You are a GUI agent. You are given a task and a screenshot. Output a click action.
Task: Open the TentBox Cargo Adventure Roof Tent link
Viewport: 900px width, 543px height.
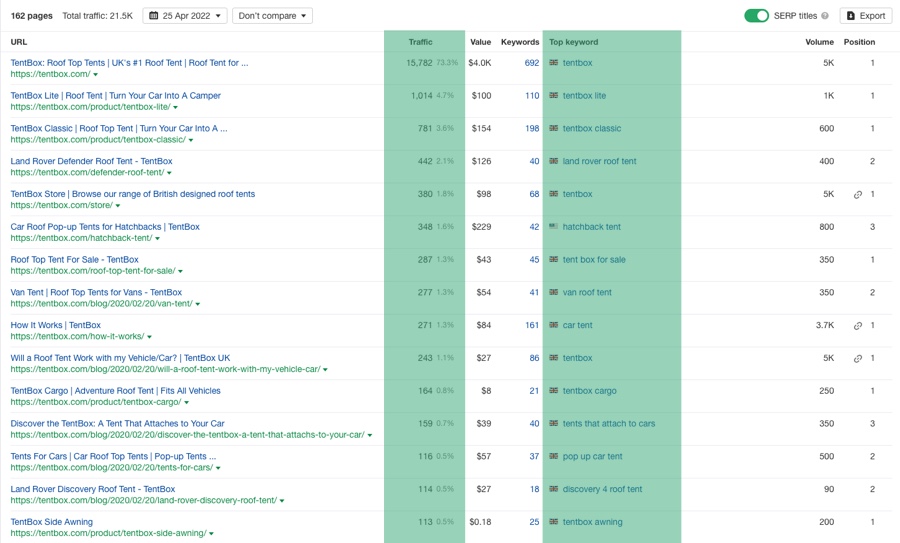[115, 390]
